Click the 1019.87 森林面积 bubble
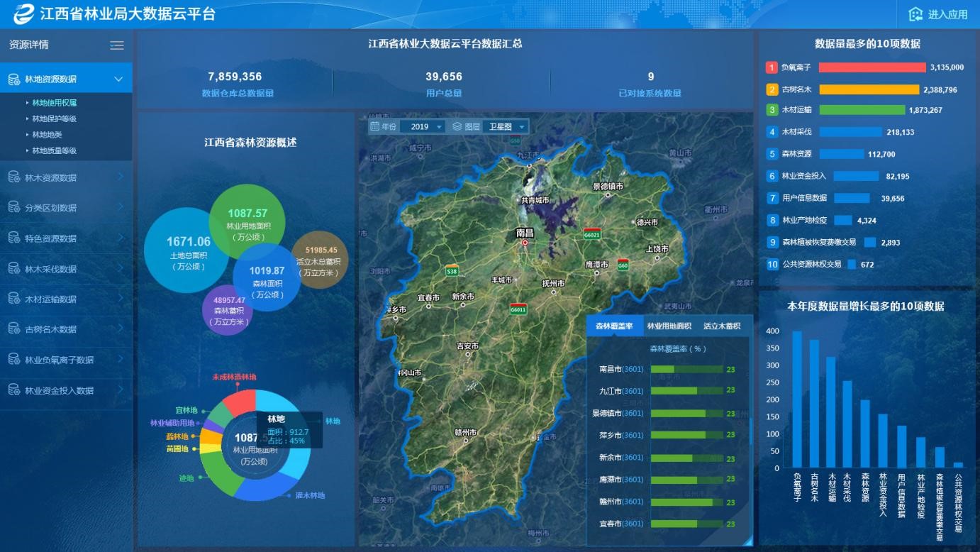 [267, 277]
